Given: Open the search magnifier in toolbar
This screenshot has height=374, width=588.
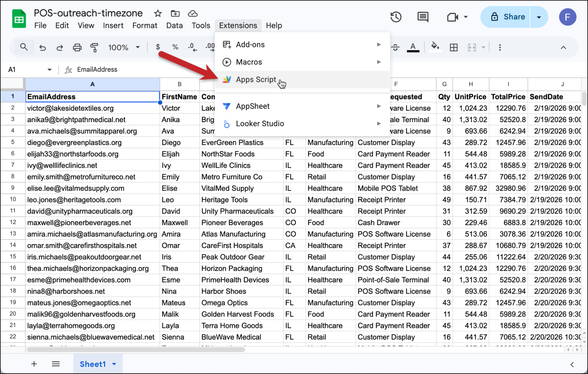Looking at the screenshot, I should coord(24,47).
